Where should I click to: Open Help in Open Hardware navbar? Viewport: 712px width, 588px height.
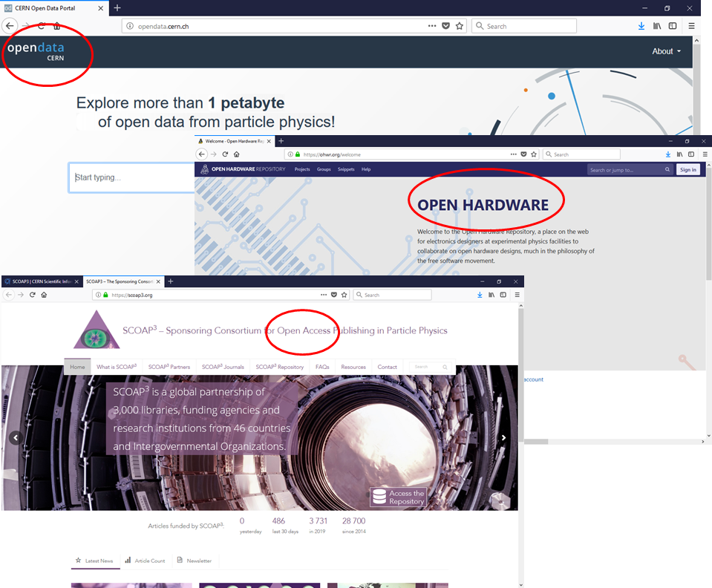[366, 169]
